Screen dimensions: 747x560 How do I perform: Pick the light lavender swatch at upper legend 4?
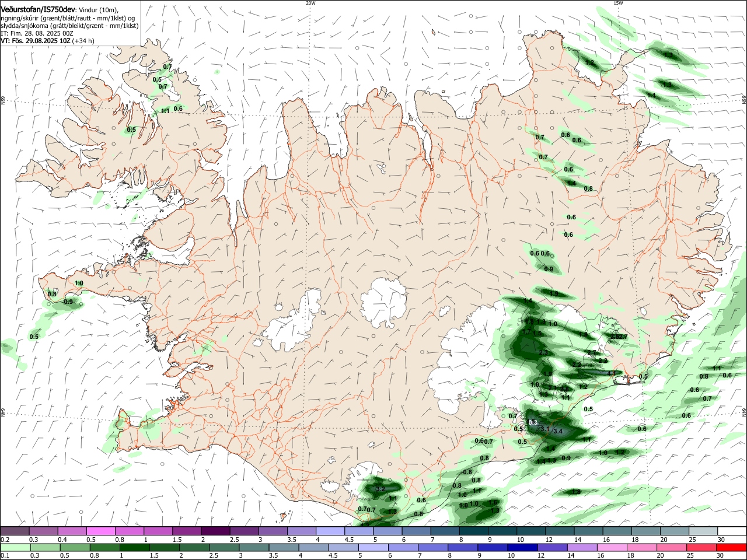[329, 531]
